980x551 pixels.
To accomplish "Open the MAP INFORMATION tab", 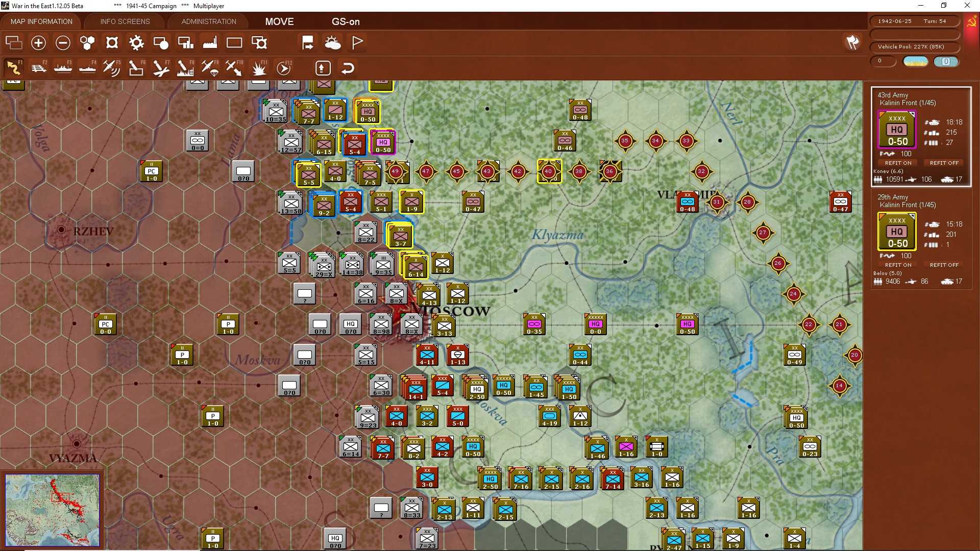I will pos(41,21).
